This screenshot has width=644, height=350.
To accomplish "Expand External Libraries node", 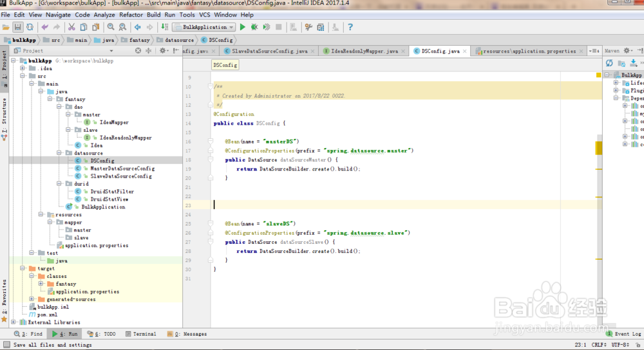I will click(14, 322).
